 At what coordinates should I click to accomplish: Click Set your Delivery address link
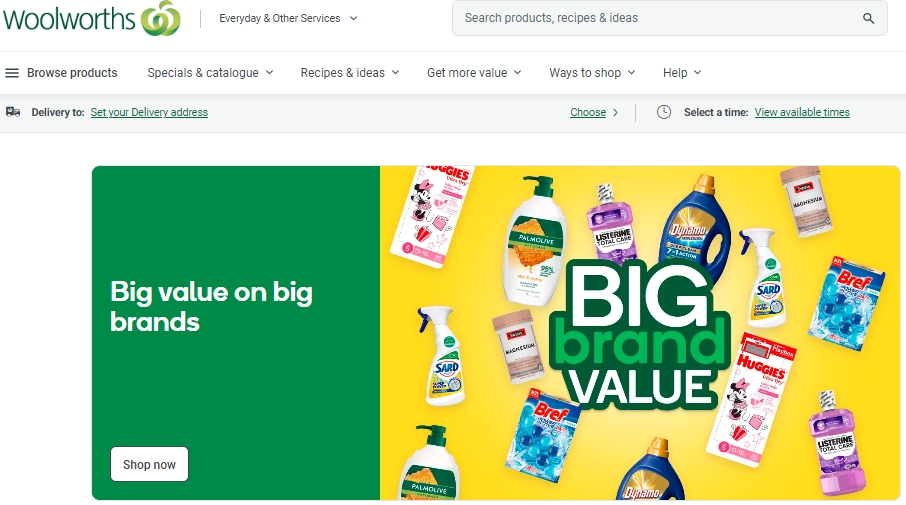point(149,112)
